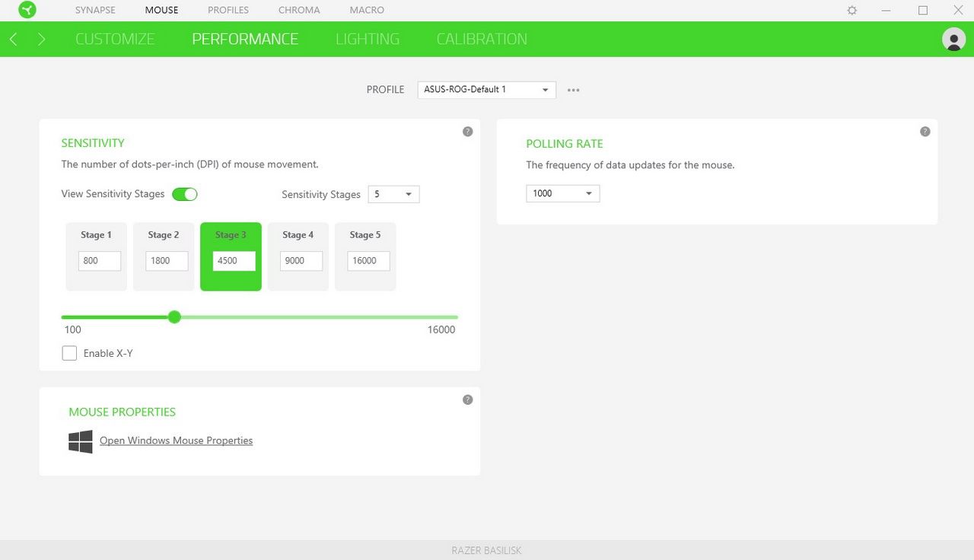974x560 pixels.
Task: Click the RAZER BASILISK device label
Action: pos(486,550)
